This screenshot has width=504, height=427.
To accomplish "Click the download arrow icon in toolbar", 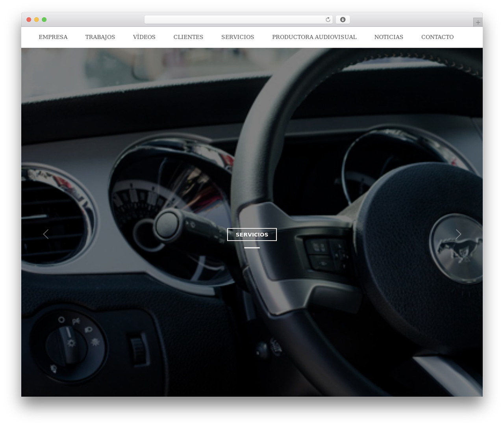I will [x=343, y=20].
